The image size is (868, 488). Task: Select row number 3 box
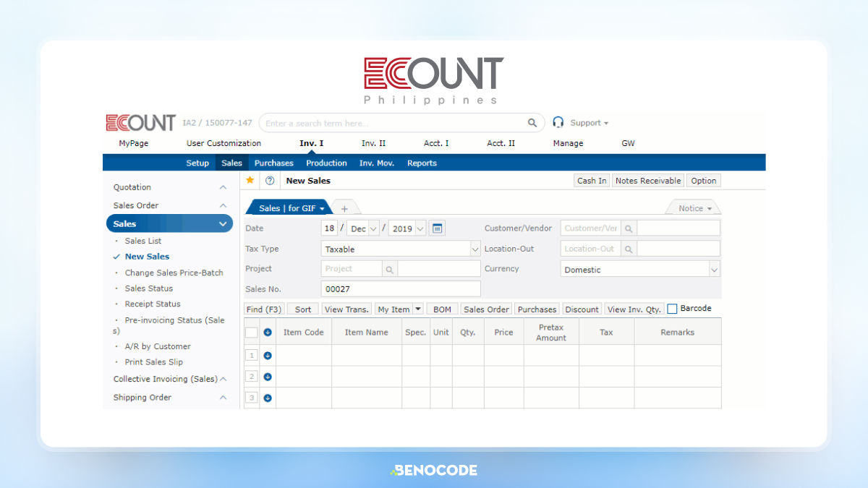pyautogui.click(x=252, y=398)
